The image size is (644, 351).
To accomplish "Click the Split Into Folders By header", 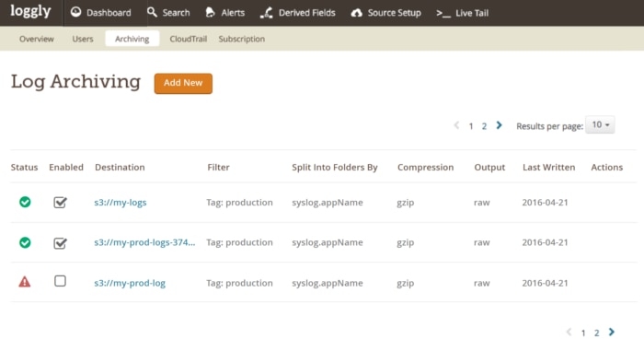I will click(x=335, y=167).
